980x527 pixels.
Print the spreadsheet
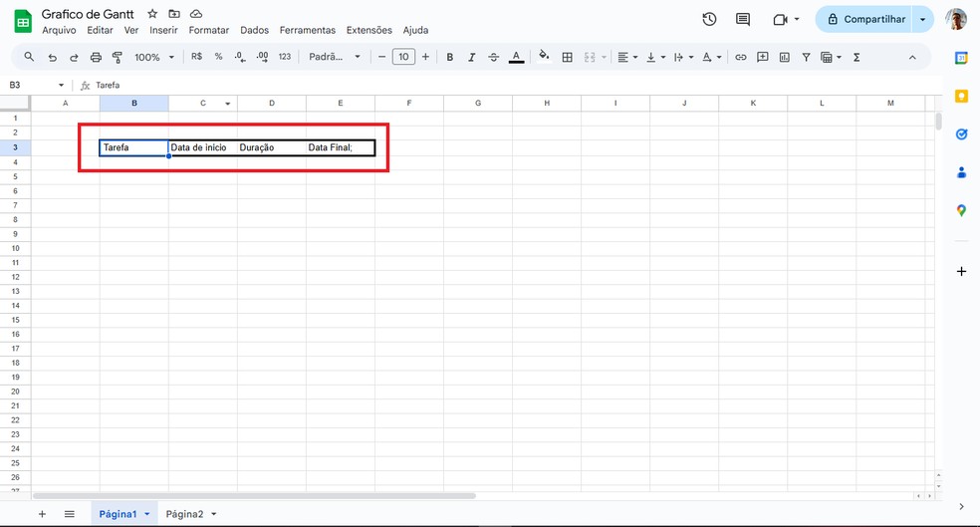pos(96,57)
